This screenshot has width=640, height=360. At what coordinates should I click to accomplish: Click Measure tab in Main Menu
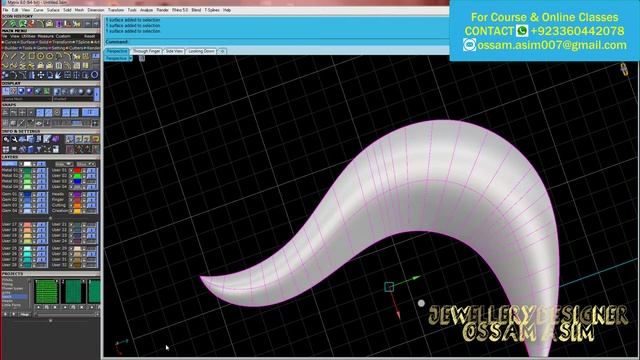tap(45, 36)
